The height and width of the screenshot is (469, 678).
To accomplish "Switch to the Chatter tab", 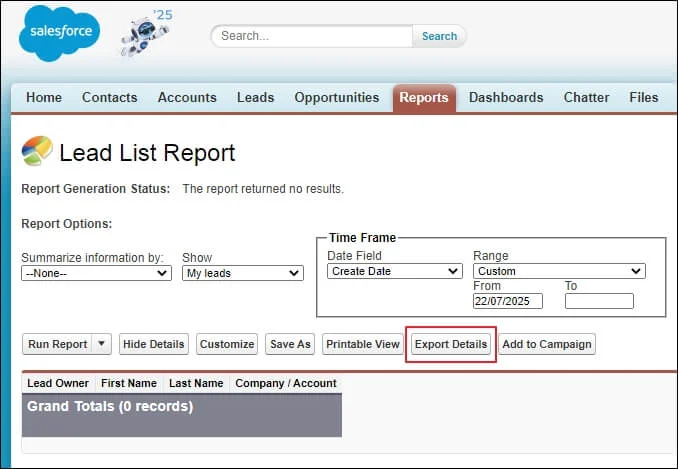I will coord(587,97).
